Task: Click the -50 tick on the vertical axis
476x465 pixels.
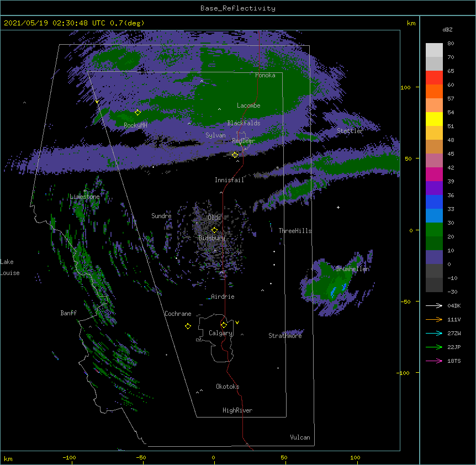Action: point(405,302)
